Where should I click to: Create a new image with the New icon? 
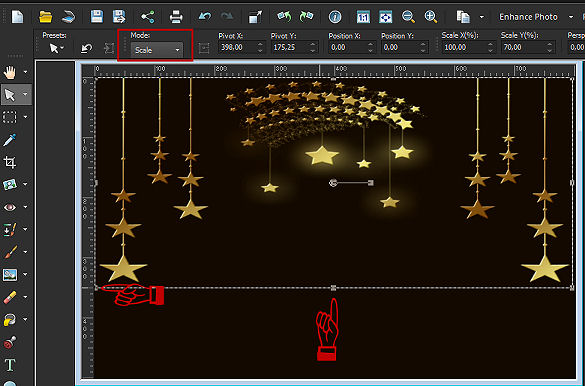17,17
